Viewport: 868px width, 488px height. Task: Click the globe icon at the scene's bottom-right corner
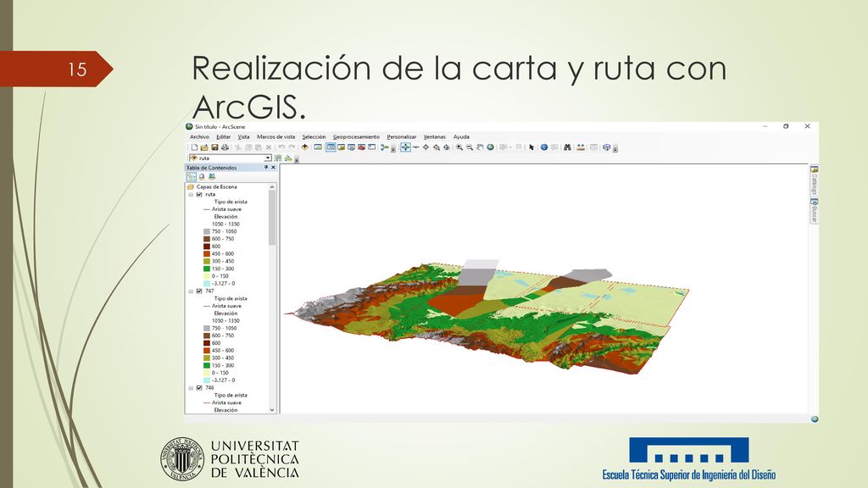coord(815,419)
